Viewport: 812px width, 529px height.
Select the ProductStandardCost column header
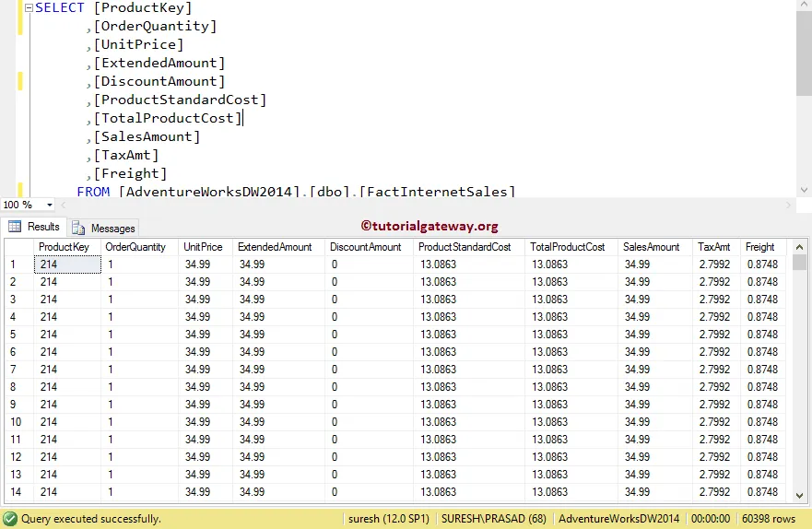click(468, 247)
